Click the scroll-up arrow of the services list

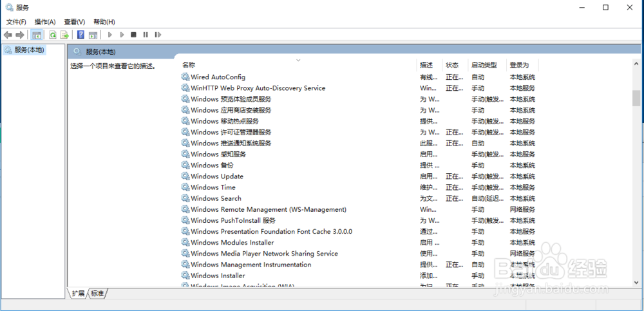[636, 64]
